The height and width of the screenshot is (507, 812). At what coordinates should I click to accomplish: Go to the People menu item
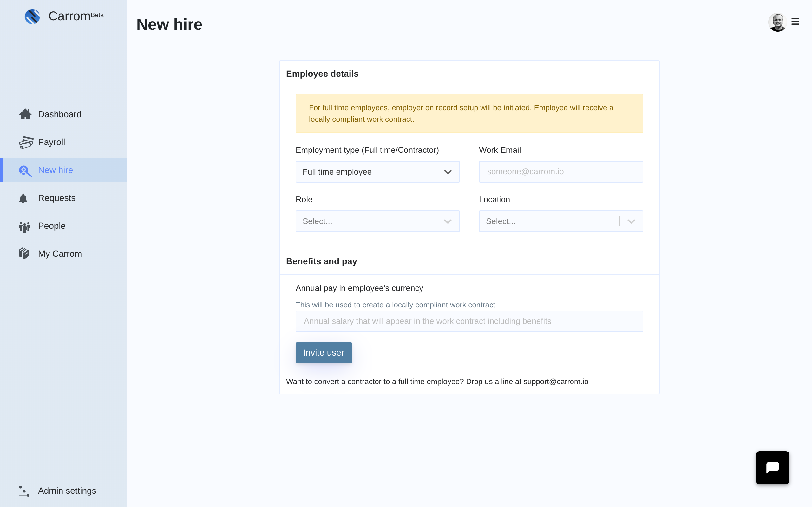point(52,226)
